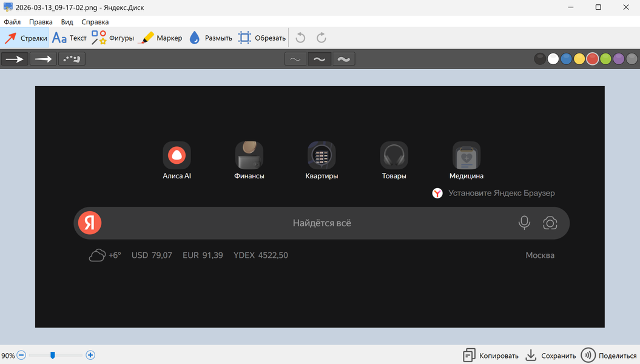Click the USD 79,07 rate
The width and height of the screenshot is (640, 364).
[x=152, y=255]
